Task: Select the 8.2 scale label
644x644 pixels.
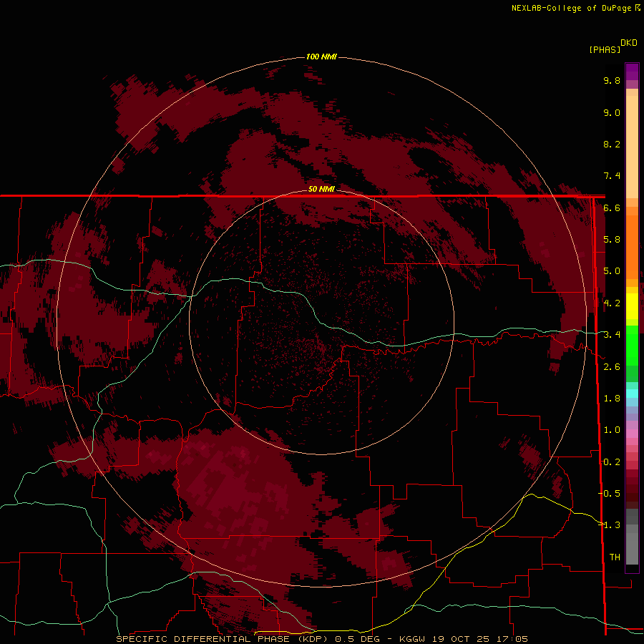Action: [x=612, y=144]
